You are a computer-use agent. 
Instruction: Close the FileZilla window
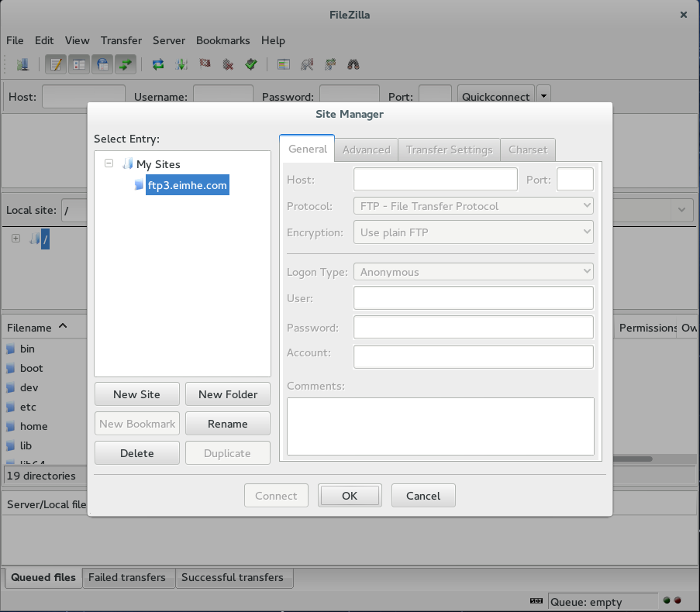684,15
